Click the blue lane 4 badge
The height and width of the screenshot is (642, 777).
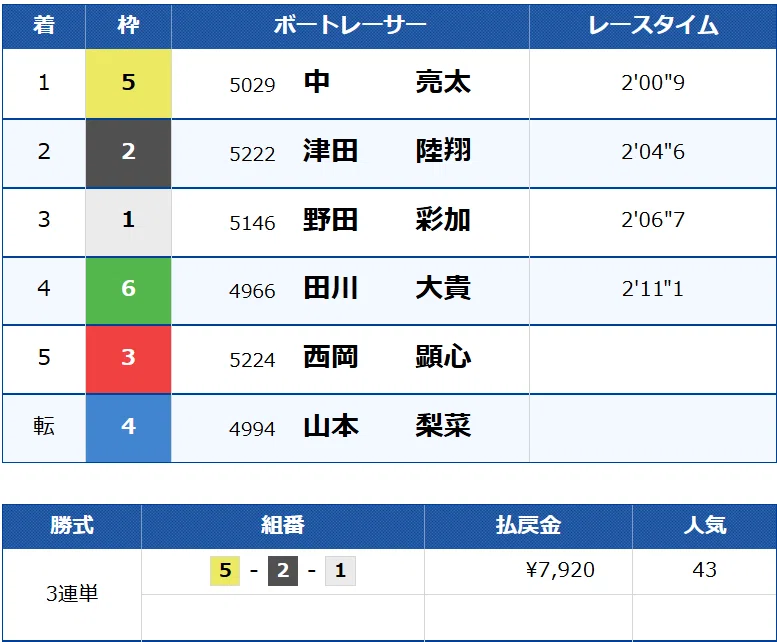(128, 428)
